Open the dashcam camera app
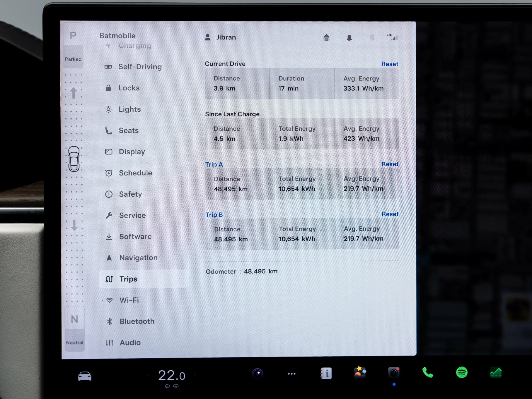The width and height of the screenshot is (532, 399). pyautogui.click(x=394, y=373)
